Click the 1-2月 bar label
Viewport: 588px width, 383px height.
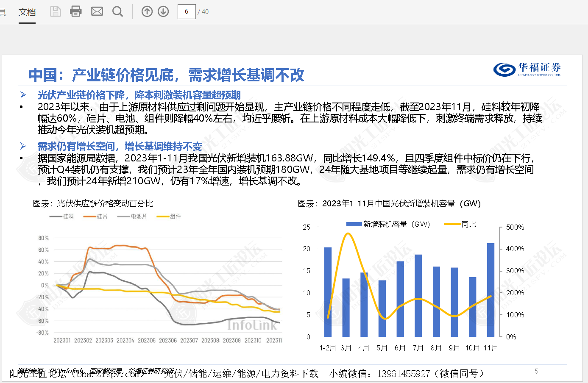pyautogui.click(x=328, y=348)
